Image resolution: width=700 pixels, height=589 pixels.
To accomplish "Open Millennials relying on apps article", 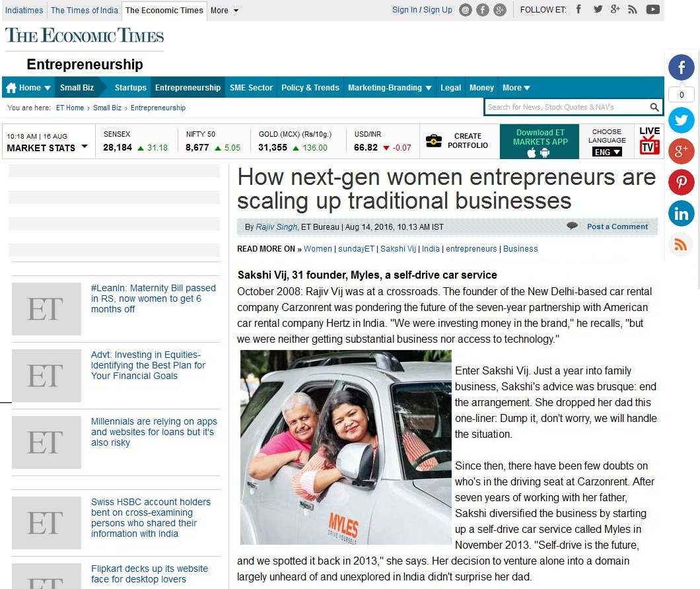I will (154, 432).
